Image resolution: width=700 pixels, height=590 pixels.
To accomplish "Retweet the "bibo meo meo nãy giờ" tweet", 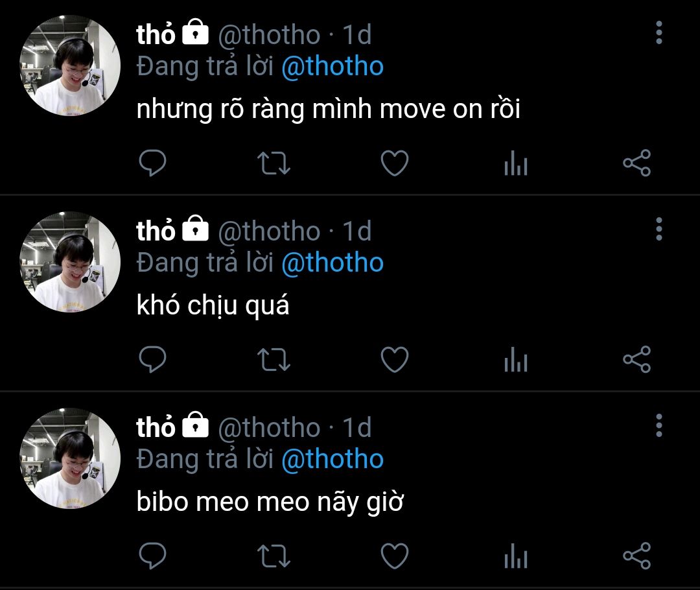I will (274, 556).
